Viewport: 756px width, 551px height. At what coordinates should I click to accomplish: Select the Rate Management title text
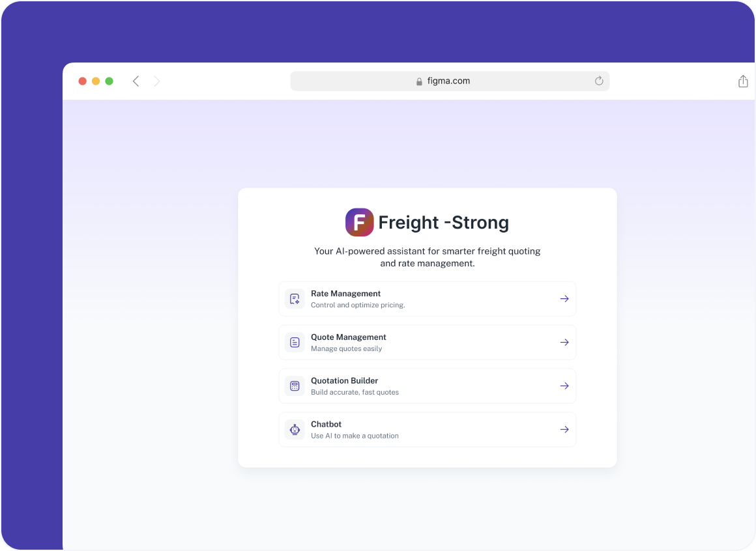click(x=345, y=294)
